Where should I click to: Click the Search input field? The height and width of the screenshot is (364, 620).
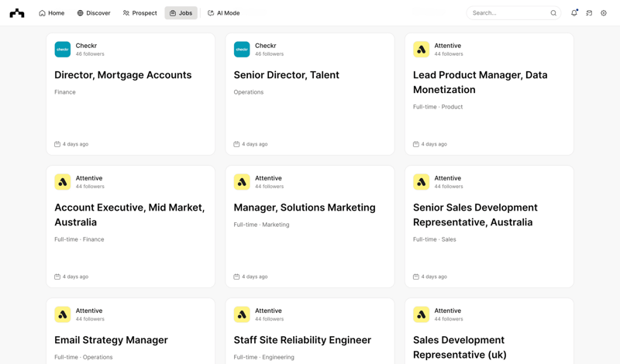click(514, 13)
